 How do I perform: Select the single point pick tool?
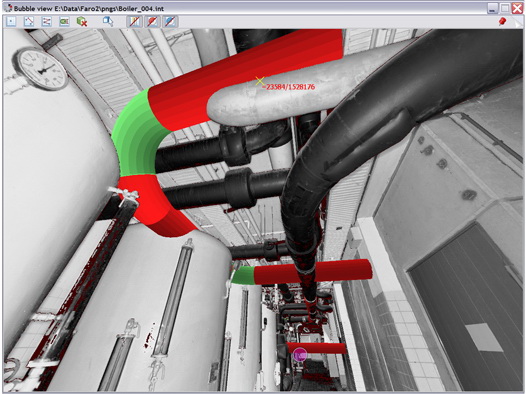(x=11, y=21)
